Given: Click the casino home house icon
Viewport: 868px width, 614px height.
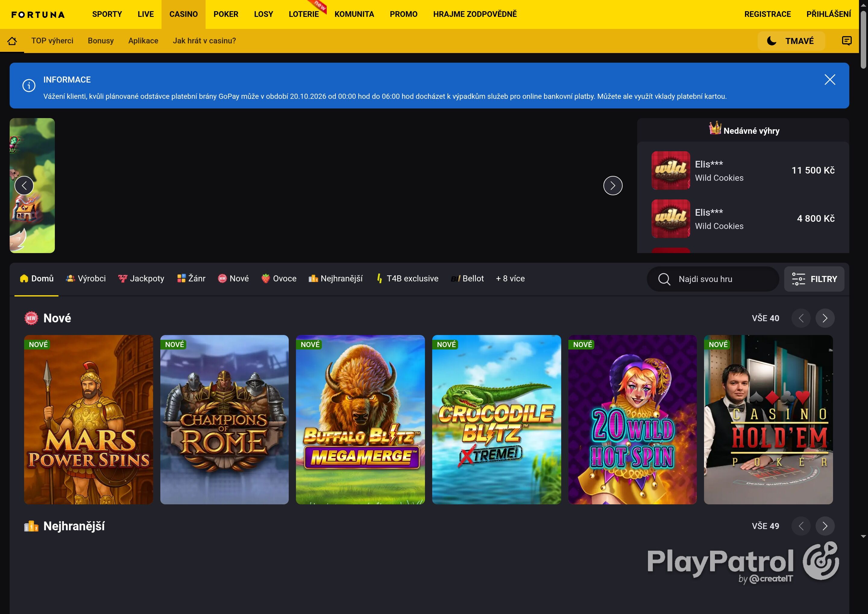Looking at the screenshot, I should click(12, 41).
